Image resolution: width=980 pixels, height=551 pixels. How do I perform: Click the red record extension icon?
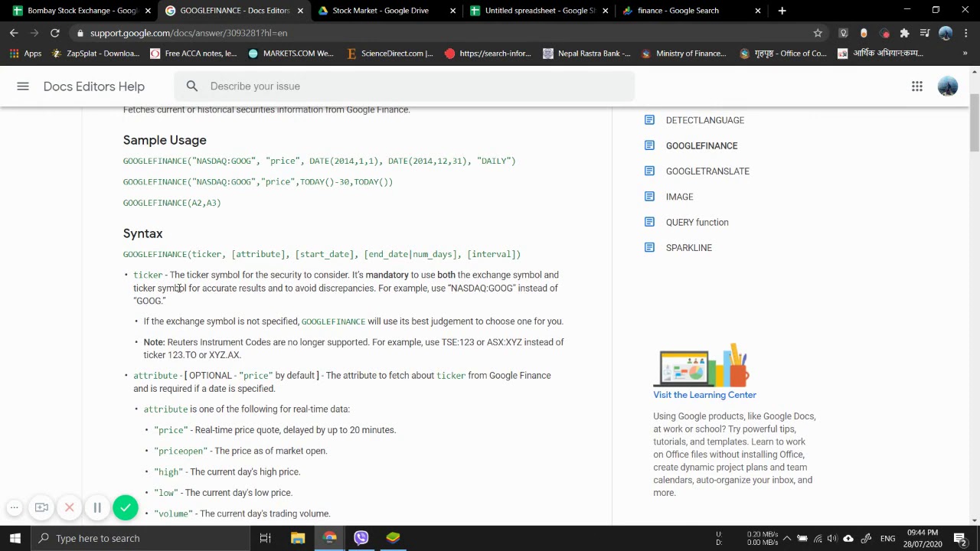pos(884,33)
